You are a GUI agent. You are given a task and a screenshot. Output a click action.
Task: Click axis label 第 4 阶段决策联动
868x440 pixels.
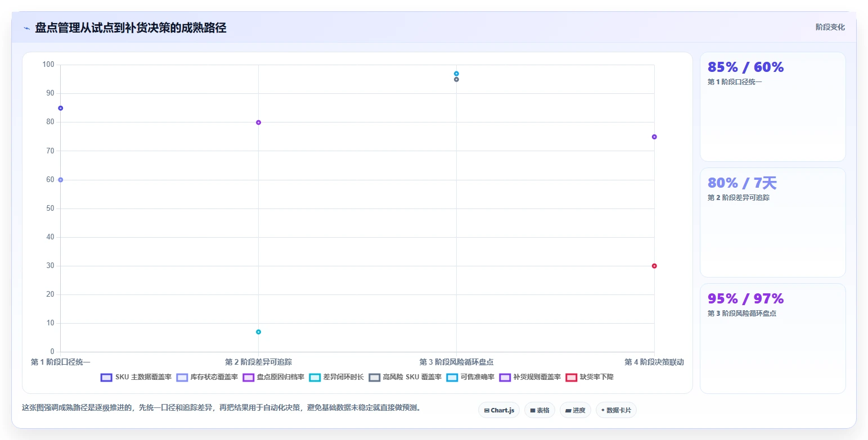click(x=654, y=362)
